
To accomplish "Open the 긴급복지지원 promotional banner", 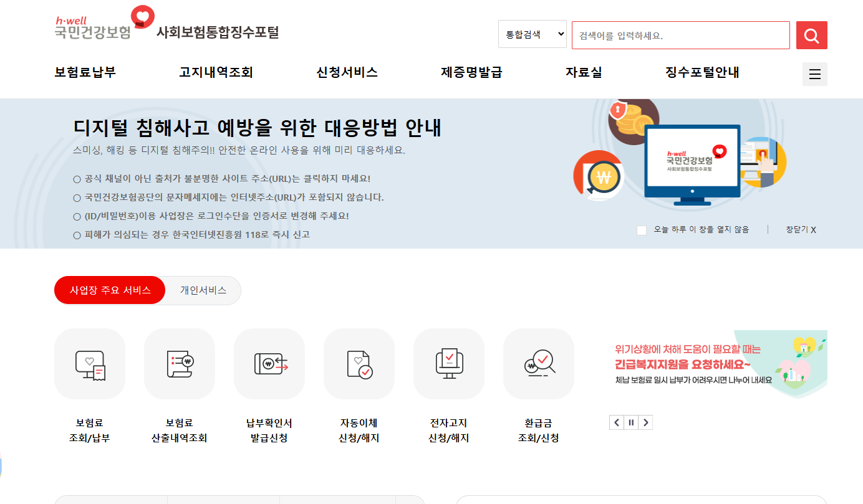I will tap(718, 364).
